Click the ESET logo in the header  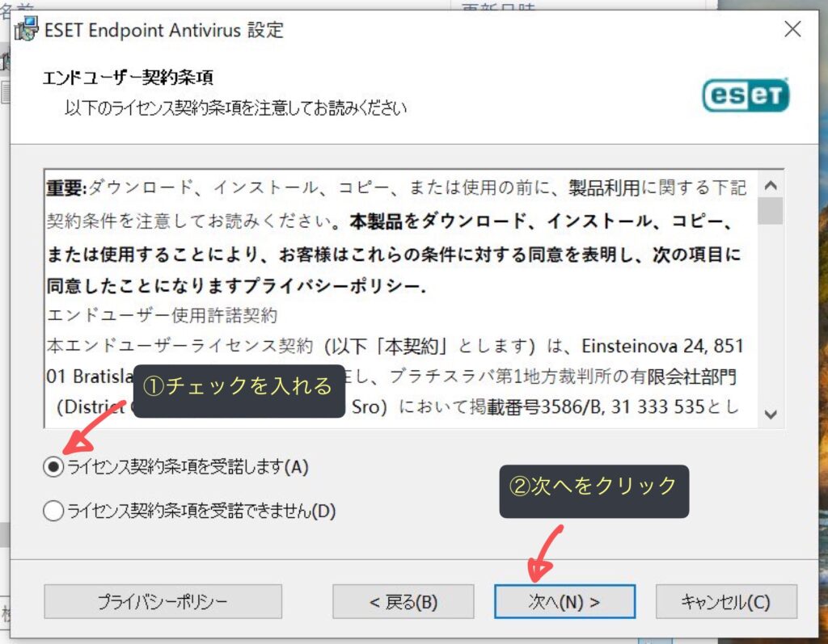coord(745,95)
